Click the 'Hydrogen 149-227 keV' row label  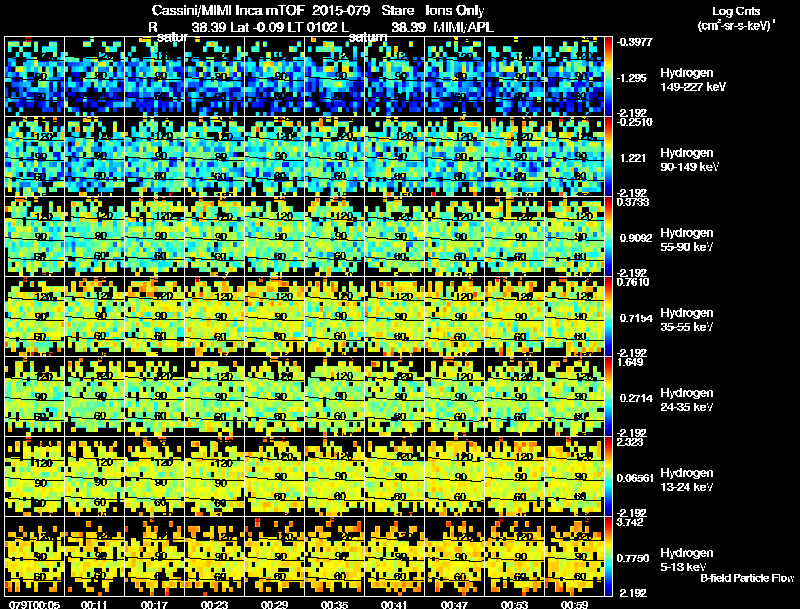tap(693, 80)
